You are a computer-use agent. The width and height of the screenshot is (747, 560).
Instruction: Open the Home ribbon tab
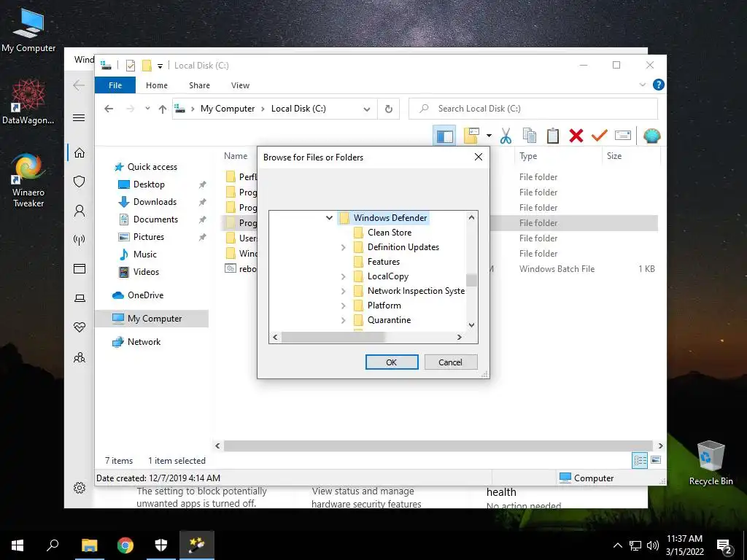(157, 85)
